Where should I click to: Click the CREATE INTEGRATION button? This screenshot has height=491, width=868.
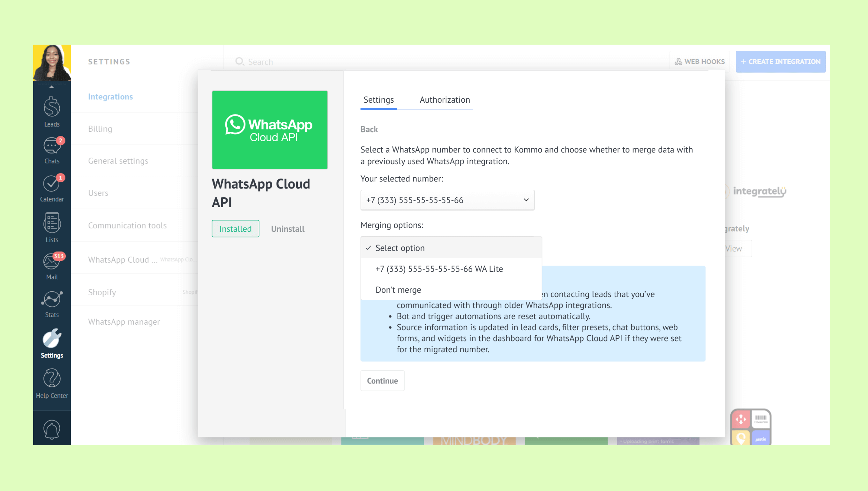(x=781, y=62)
